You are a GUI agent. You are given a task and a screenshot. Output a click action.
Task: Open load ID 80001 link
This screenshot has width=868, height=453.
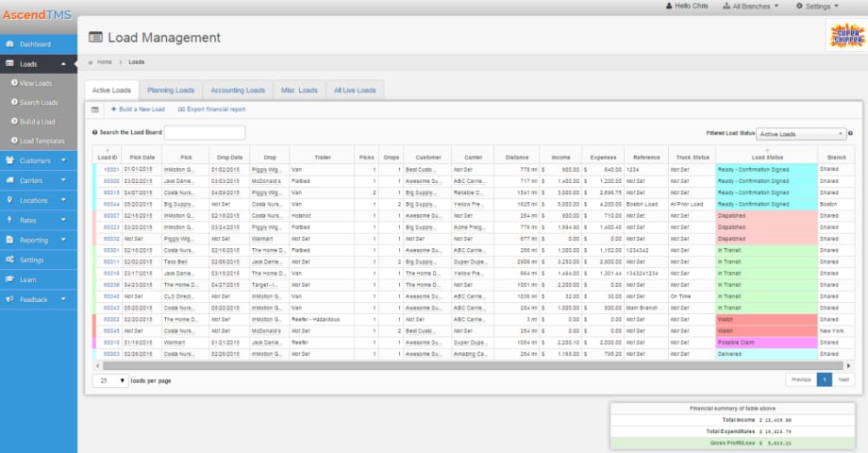[111, 250]
